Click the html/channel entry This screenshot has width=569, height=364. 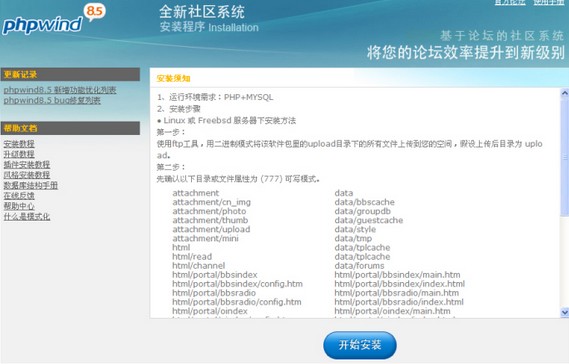[x=198, y=266]
